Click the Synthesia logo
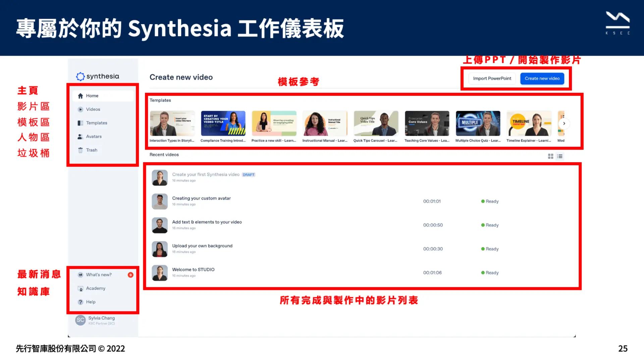644x362 pixels. tap(98, 76)
